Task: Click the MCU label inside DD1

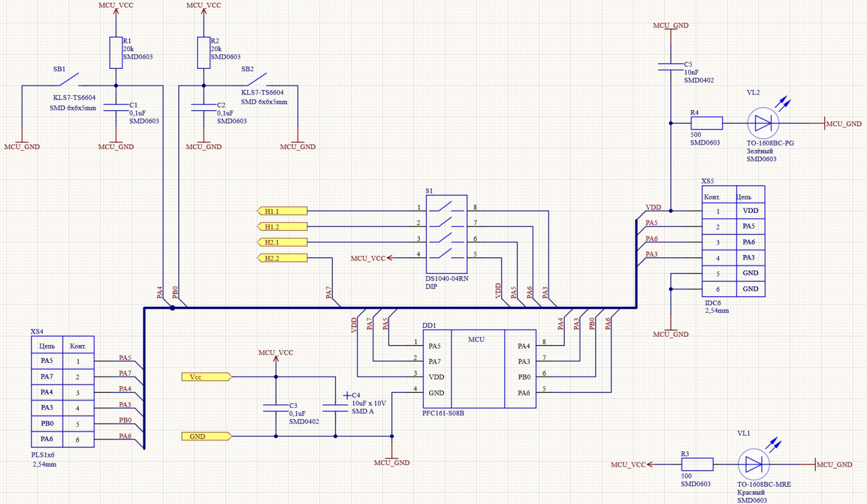Action: 476,340
